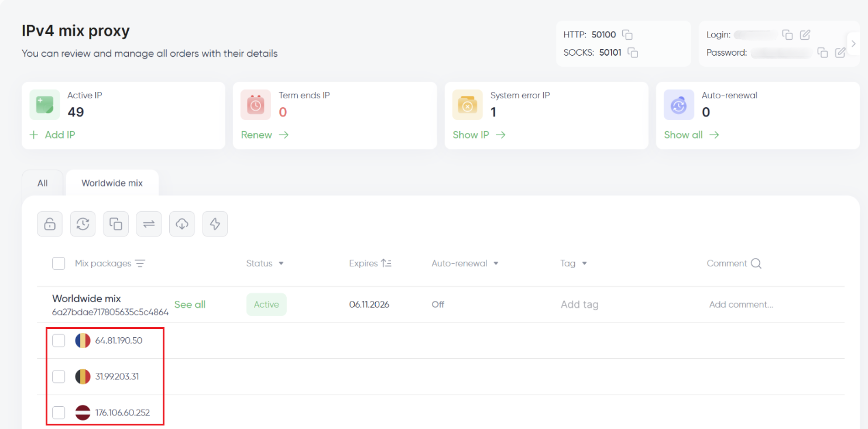
Task: Edit the login credential
Action: coord(805,35)
